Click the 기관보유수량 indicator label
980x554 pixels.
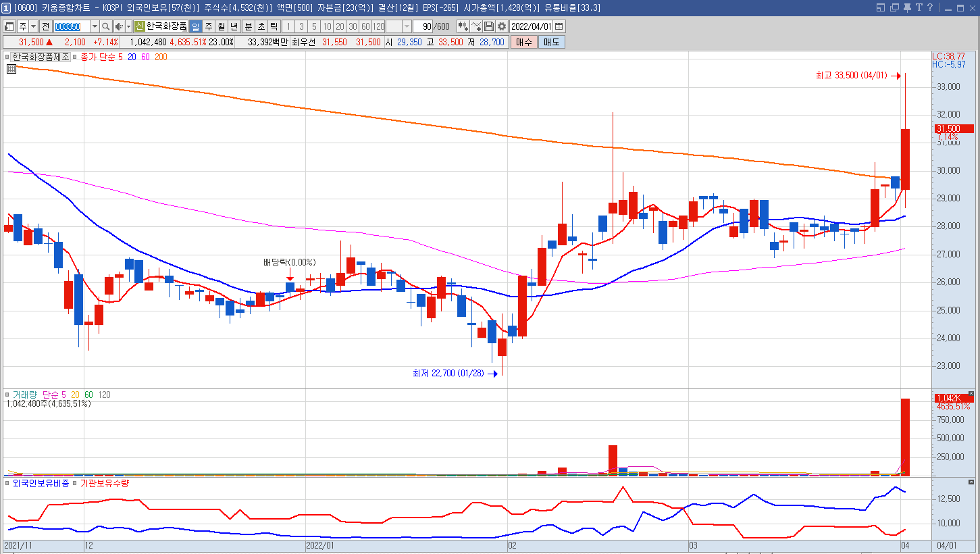[x=105, y=483]
